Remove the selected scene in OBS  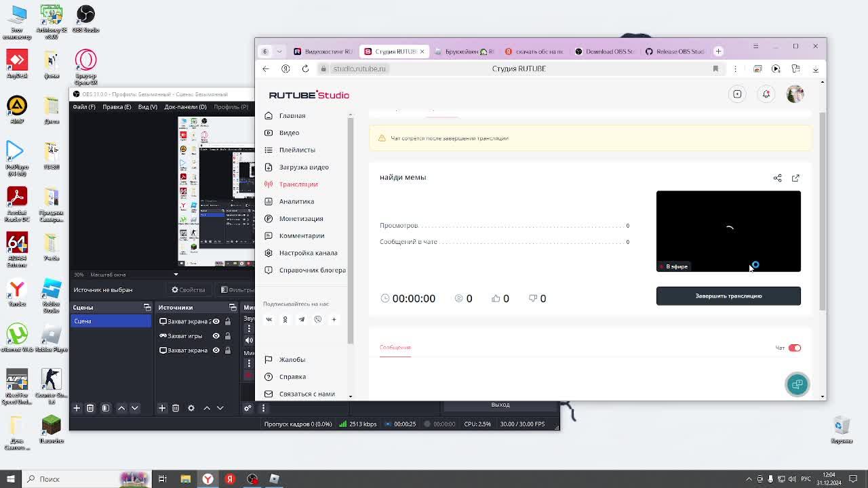point(90,408)
